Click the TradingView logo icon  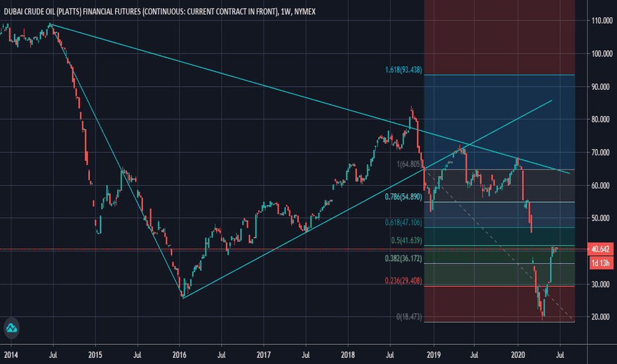click(11, 328)
